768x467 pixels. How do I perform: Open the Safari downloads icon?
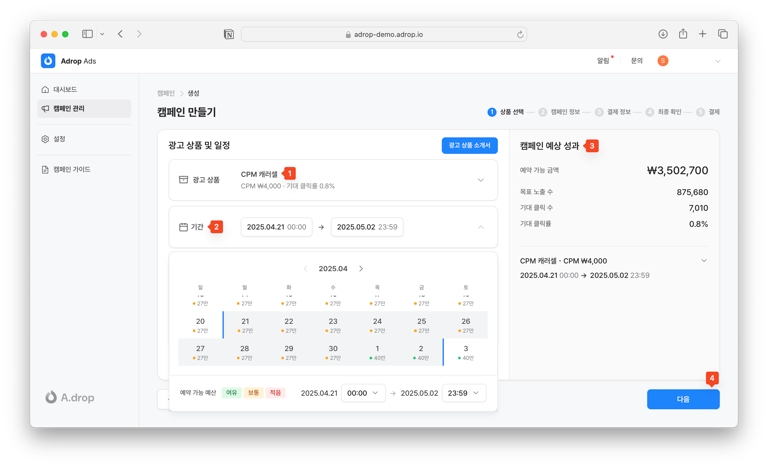(x=663, y=34)
